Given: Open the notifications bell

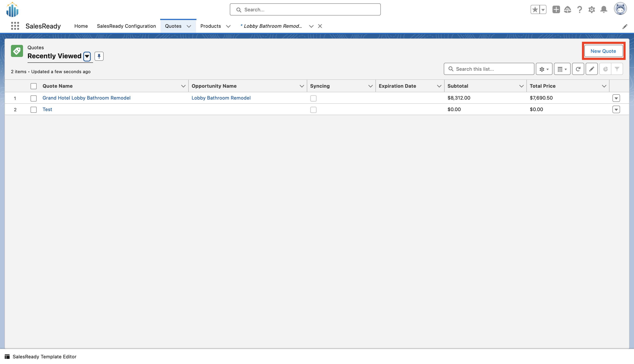Looking at the screenshot, I should tap(604, 9).
